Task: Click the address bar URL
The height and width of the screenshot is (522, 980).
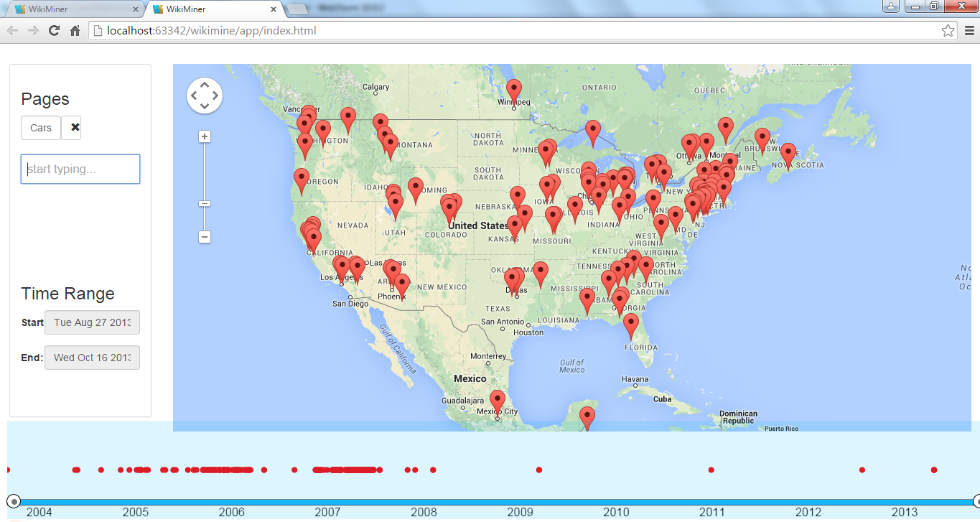Action: pos(211,31)
